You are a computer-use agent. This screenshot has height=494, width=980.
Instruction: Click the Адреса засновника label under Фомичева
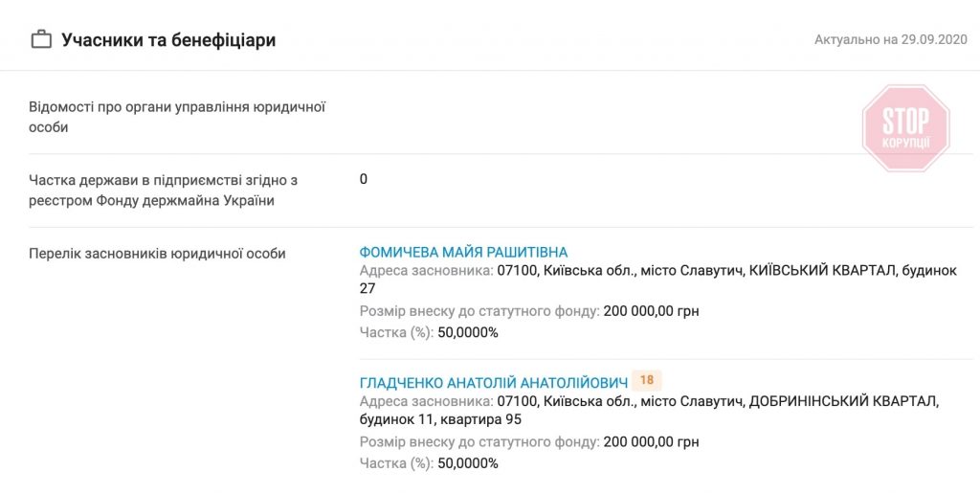click(x=426, y=271)
